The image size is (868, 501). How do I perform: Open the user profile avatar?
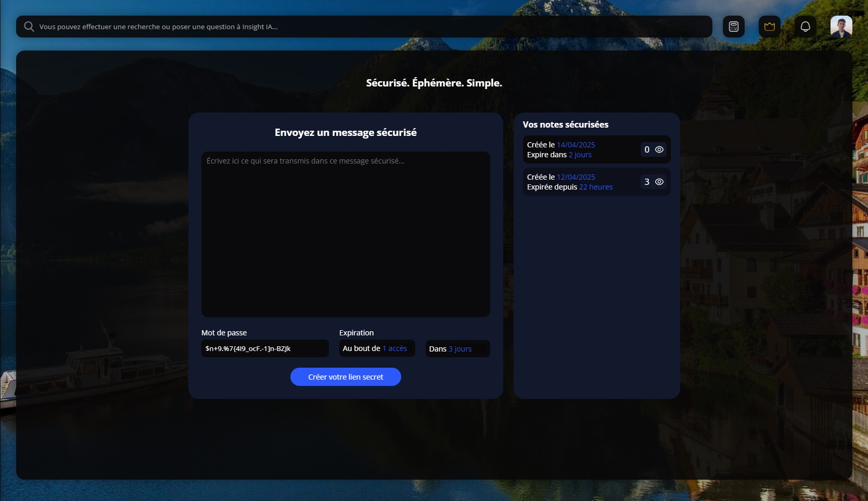(x=841, y=27)
